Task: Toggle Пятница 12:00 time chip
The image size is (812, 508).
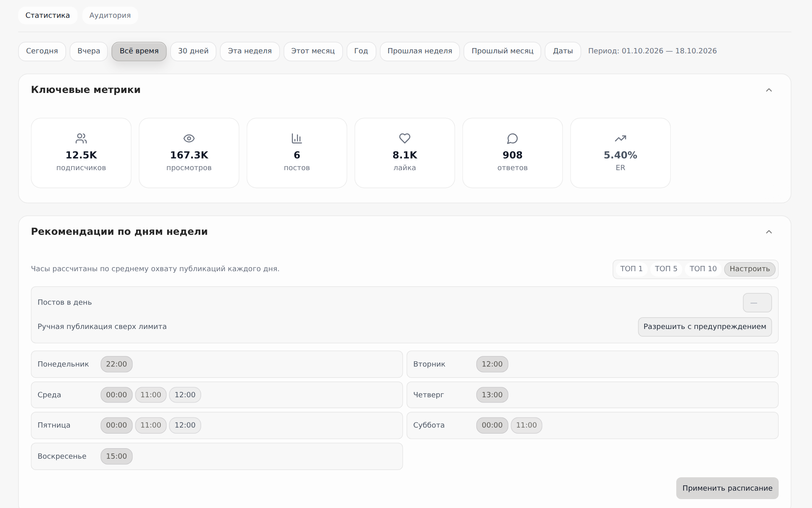Action: [185, 426]
